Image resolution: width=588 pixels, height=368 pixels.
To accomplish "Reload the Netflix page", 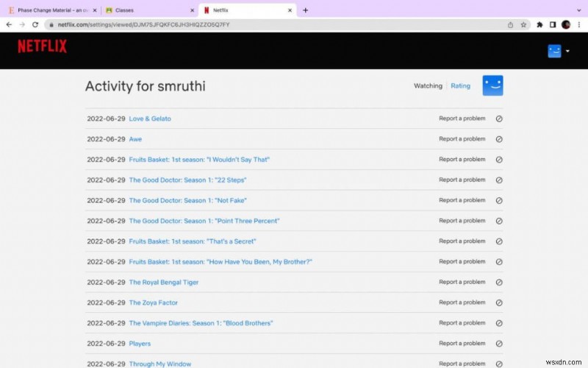I will click(x=35, y=25).
